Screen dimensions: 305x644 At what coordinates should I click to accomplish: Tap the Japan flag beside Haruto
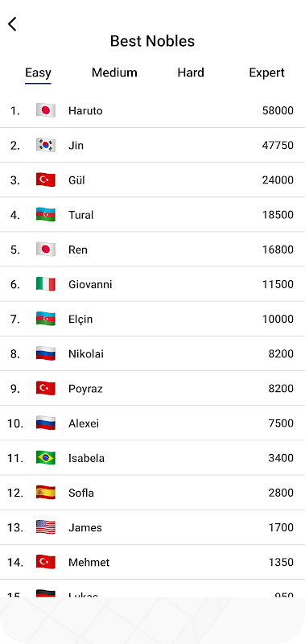[46, 110]
